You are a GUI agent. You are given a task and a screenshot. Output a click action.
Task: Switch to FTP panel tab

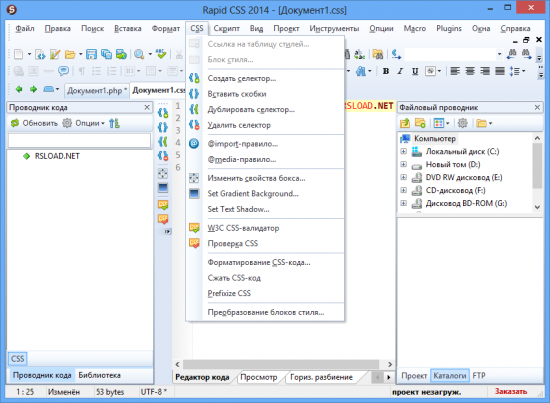(479, 376)
